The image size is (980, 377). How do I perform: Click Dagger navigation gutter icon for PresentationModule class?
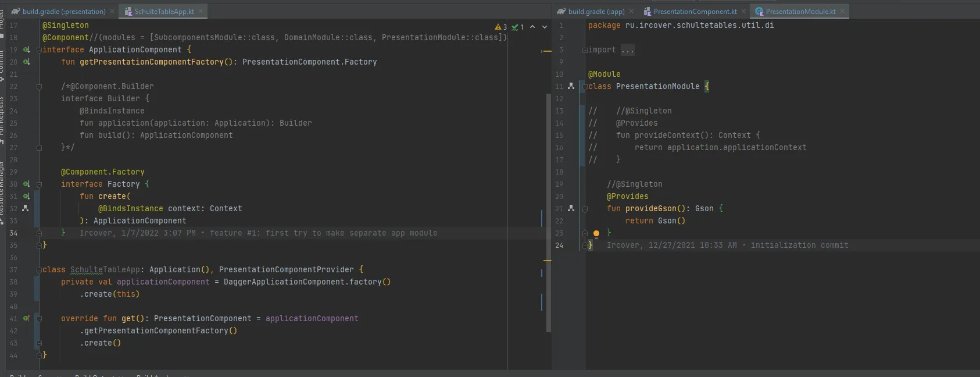click(x=571, y=86)
